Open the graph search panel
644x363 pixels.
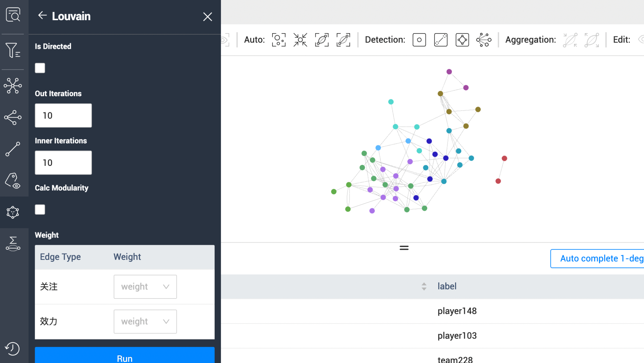(13, 14)
